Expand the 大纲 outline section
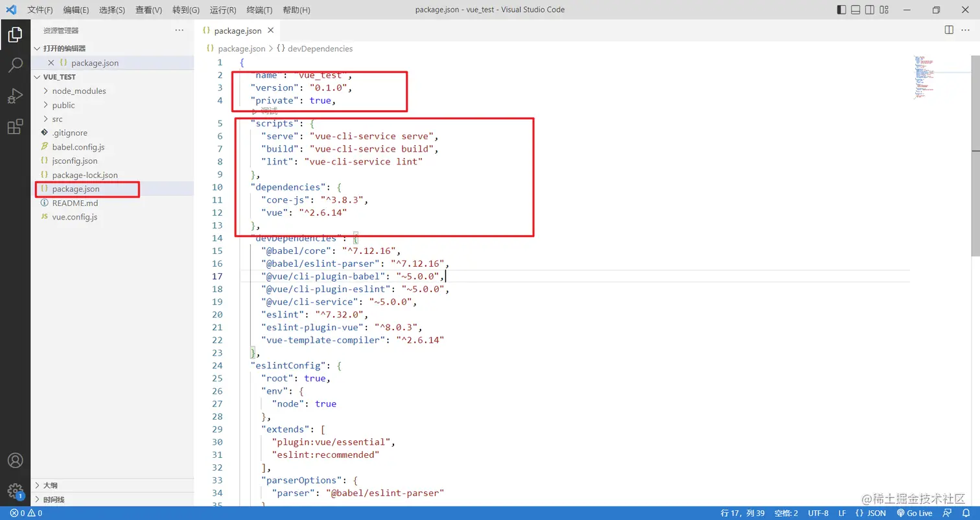This screenshot has width=980, height=520. pyautogui.click(x=112, y=486)
